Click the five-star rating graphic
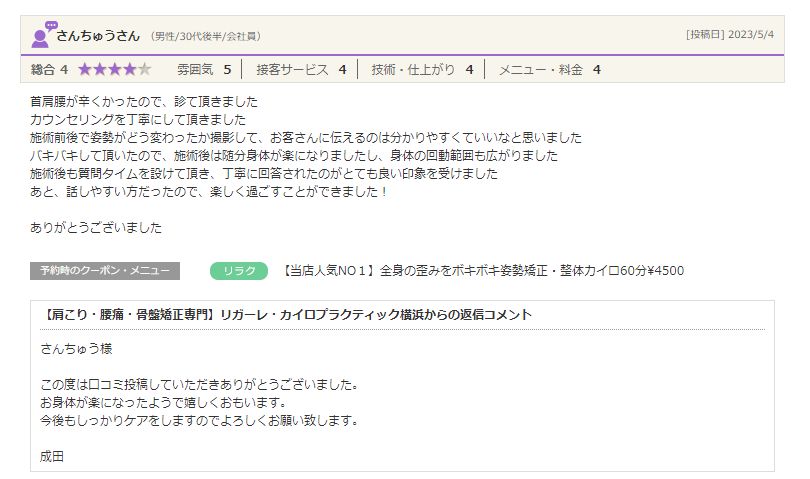 pyautogui.click(x=115, y=69)
